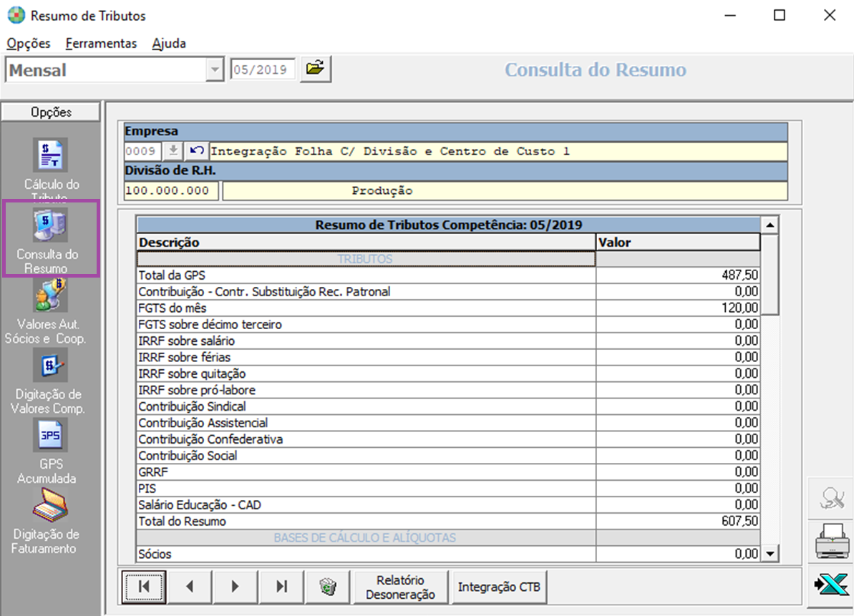Screen dimensions: 854x616
Task: Select the IRRF sobre quitação row
Action: pyautogui.click(x=447, y=373)
